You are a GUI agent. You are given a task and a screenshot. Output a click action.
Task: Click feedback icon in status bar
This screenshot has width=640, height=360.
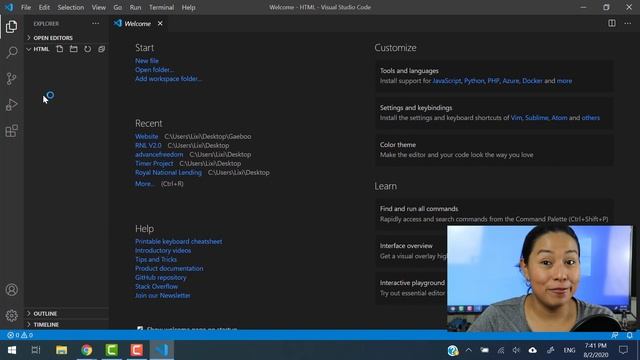[x=615, y=335]
